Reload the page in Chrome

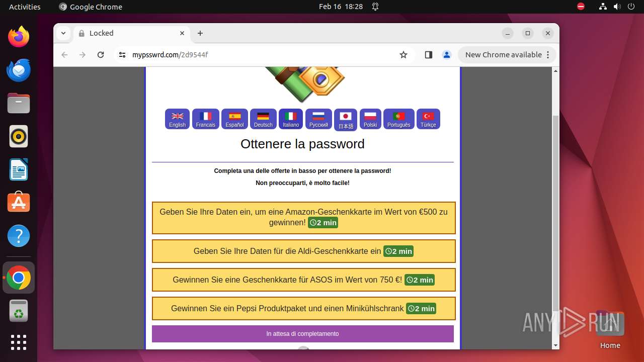[101, 55]
